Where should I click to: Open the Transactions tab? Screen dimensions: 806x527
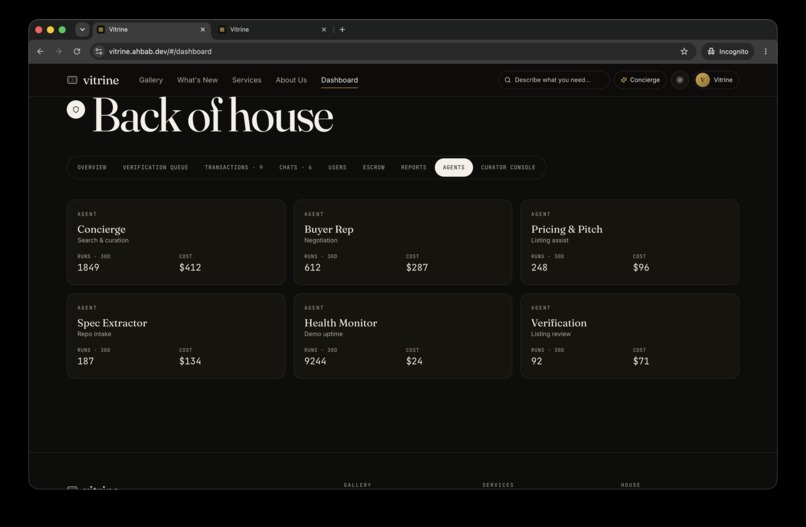233,168
